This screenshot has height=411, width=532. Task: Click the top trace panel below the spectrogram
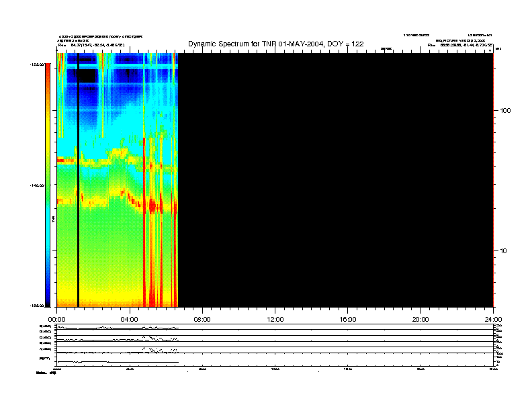[275, 327]
